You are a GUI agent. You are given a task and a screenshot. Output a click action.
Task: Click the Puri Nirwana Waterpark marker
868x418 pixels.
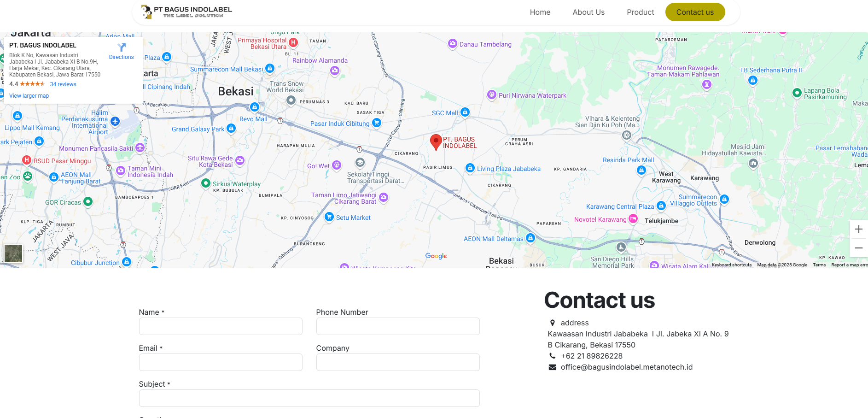click(x=492, y=94)
